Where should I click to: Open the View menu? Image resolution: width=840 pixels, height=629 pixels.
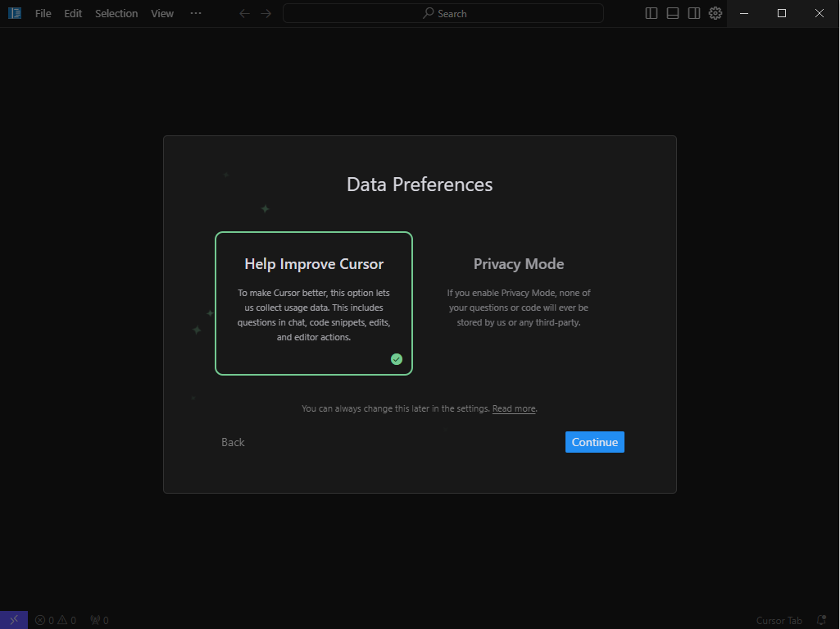(161, 13)
